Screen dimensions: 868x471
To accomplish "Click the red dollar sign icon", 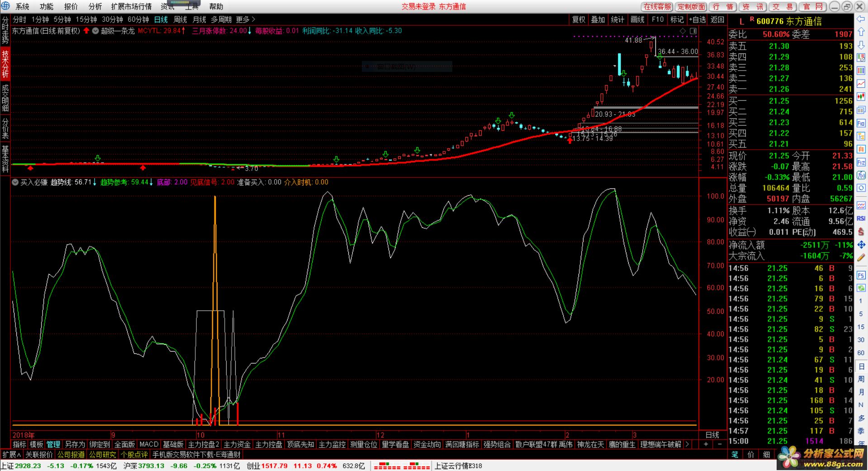I will tap(861, 232).
